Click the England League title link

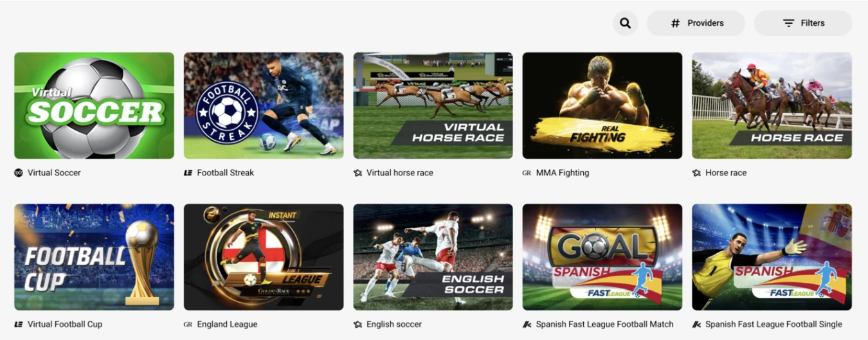click(228, 325)
